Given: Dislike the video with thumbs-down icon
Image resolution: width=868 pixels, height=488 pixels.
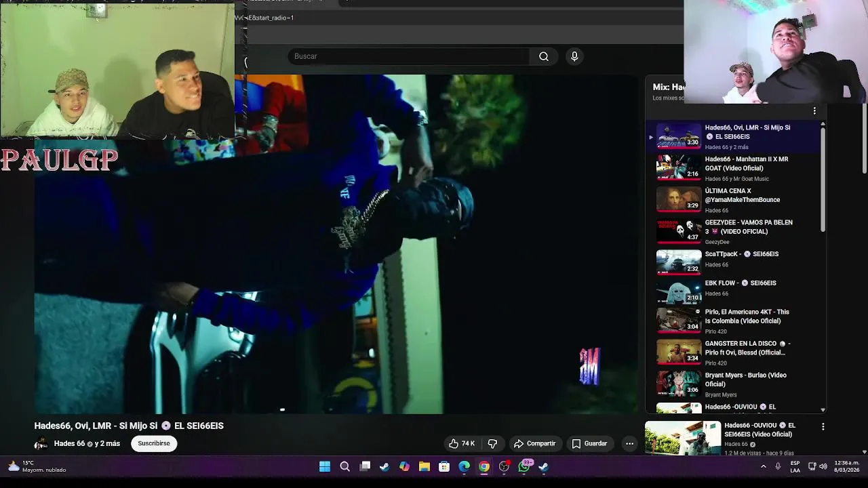Looking at the screenshot, I should [x=493, y=443].
